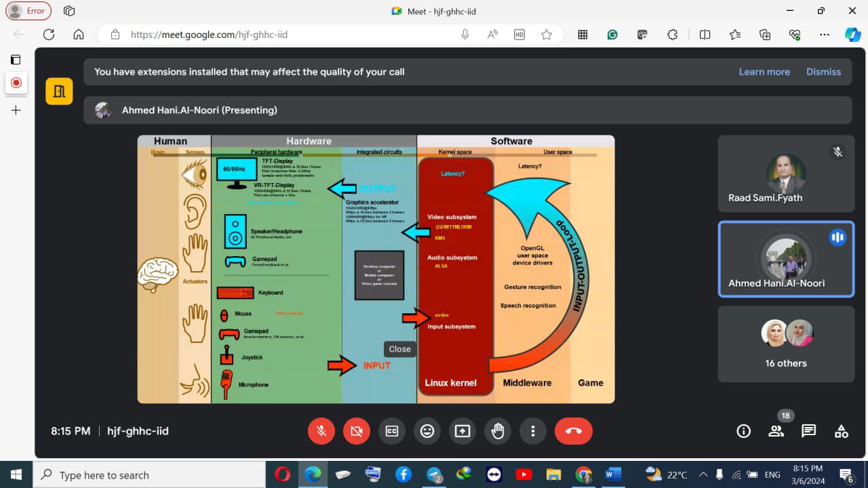Viewport: 868px width, 488px height.
Task: Open the weather widget showing 22°C
Action: click(x=667, y=474)
